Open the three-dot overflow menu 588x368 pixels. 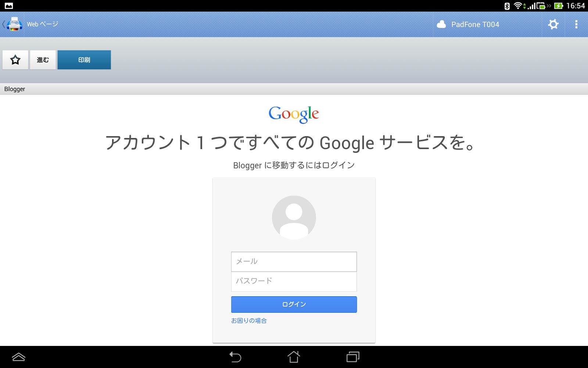pos(576,24)
